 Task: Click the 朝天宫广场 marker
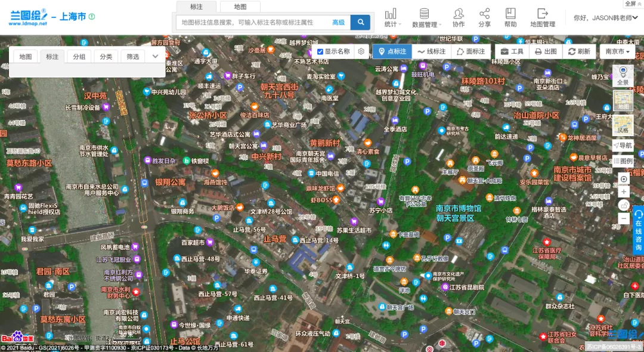click(x=382, y=307)
